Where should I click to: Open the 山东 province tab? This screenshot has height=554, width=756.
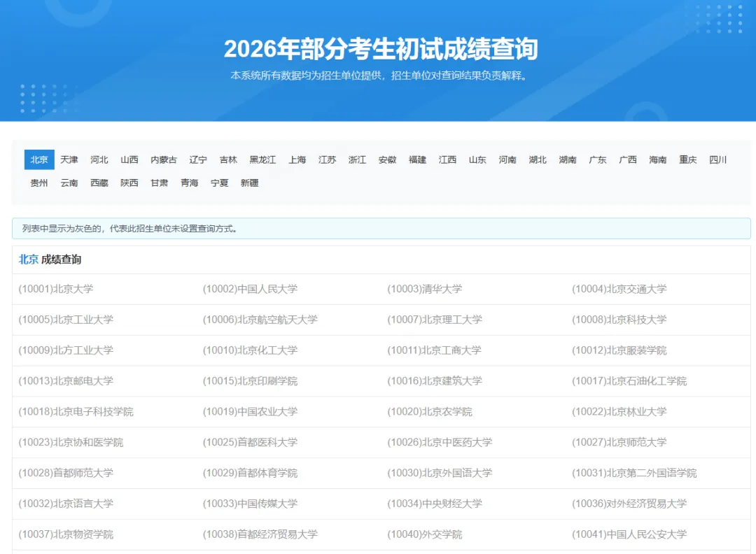[477, 159]
